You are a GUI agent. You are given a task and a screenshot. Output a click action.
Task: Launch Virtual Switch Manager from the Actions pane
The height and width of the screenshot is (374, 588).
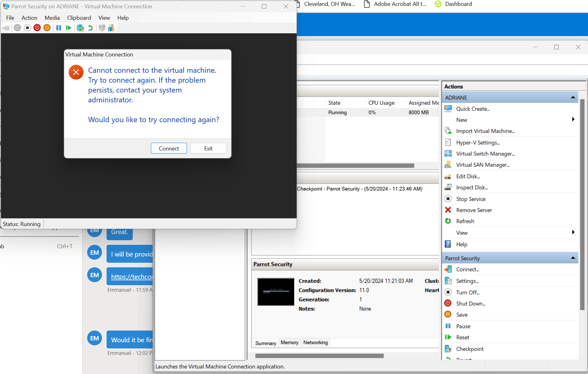pyautogui.click(x=485, y=154)
